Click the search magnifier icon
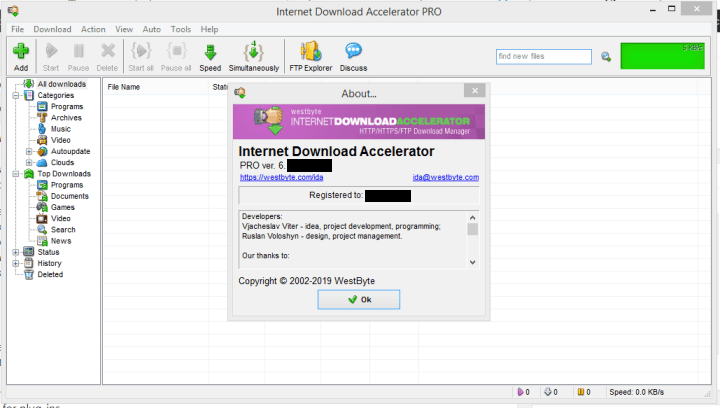Screen dimensions: 720x408 point(606,56)
